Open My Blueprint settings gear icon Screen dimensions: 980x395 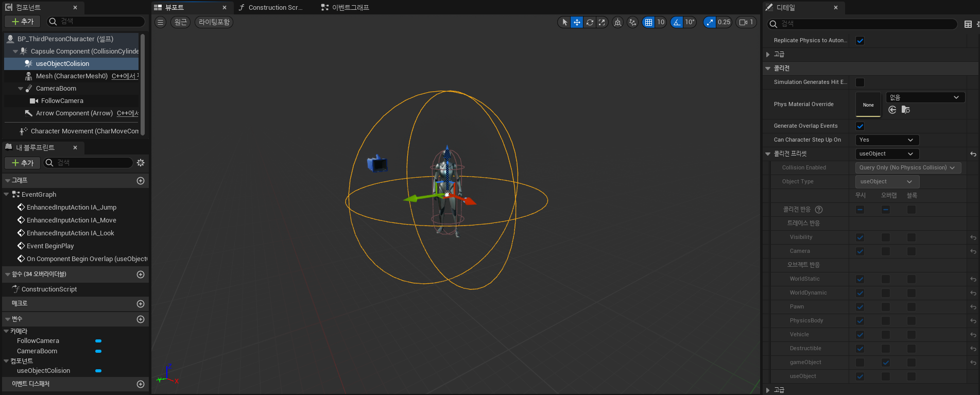click(141, 163)
